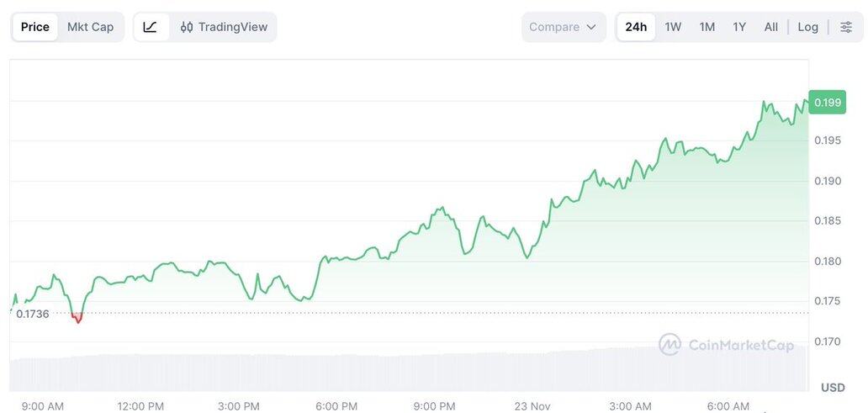Viewport: 868px width, 413px height.
Task: Click the CoinMarketCap watermark logo
Action: coord(726,345)
